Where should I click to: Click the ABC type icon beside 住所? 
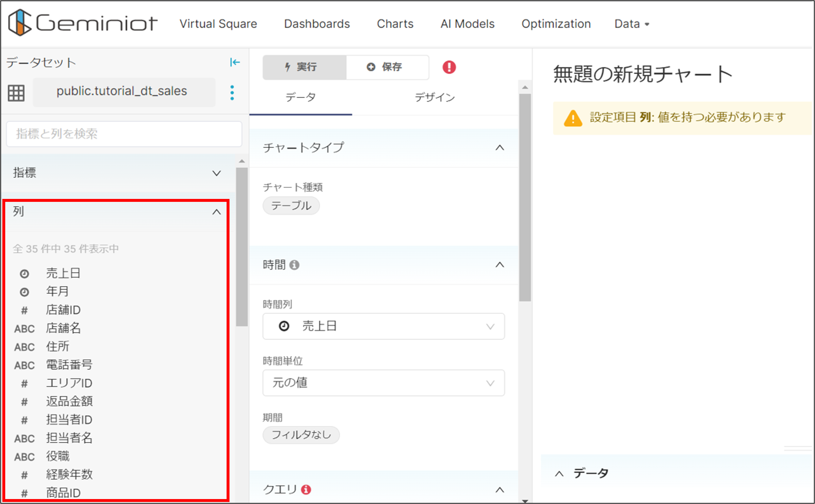(24, 347)
